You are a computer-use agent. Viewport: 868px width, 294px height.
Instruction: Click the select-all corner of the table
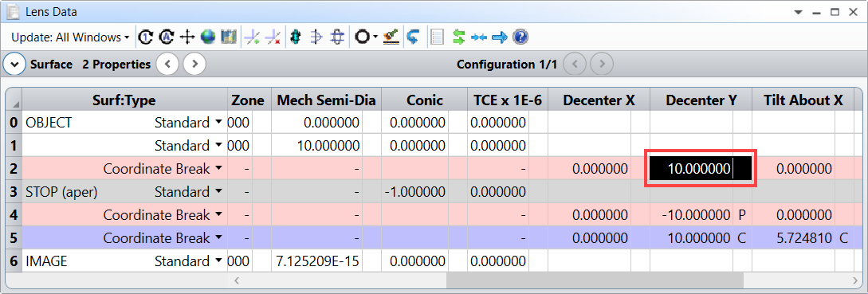14,100
